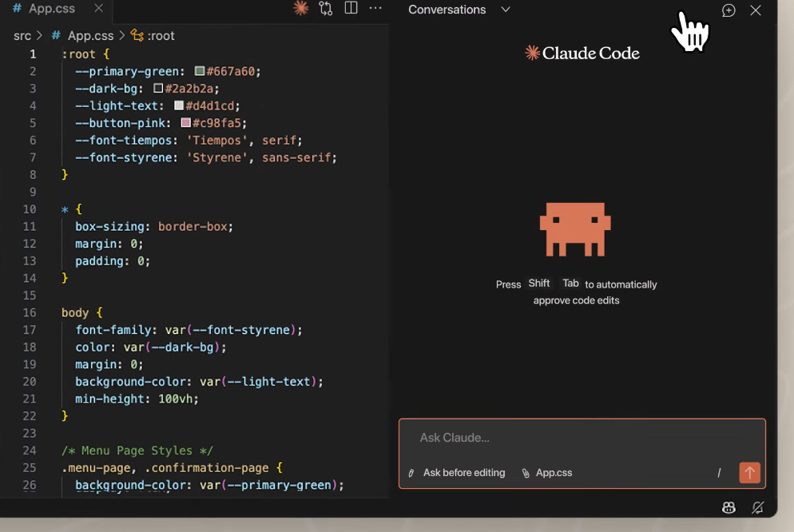Click 'color: var(--dark-bg);' line

coord(151,347)
